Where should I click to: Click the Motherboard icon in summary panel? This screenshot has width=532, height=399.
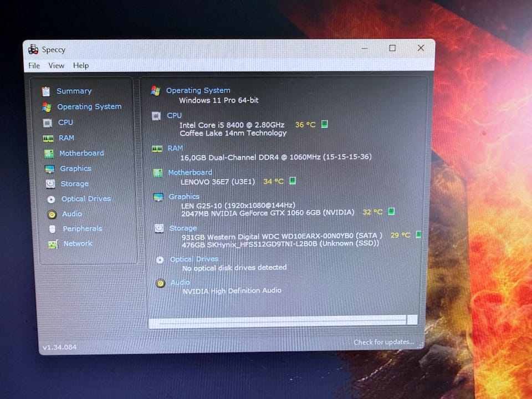click(x=157, y=173)
